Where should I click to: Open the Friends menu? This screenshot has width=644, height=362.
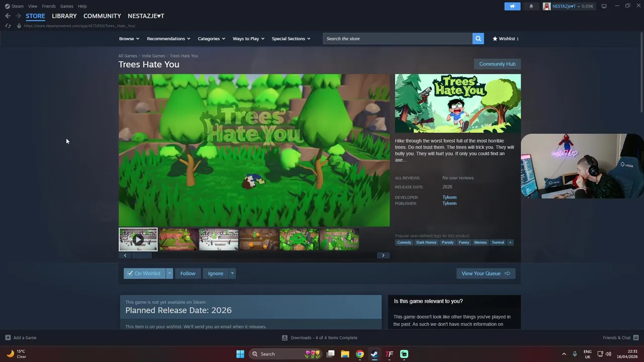49,6
